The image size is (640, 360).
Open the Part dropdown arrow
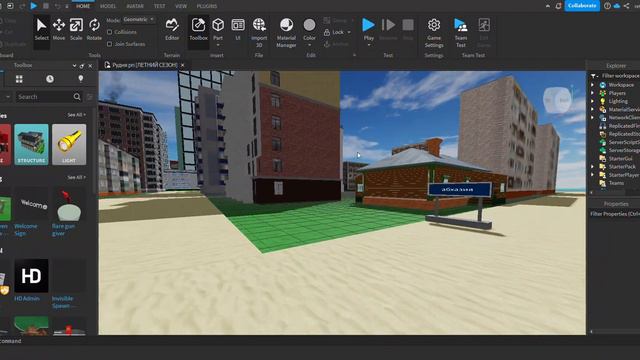[218, 45]
